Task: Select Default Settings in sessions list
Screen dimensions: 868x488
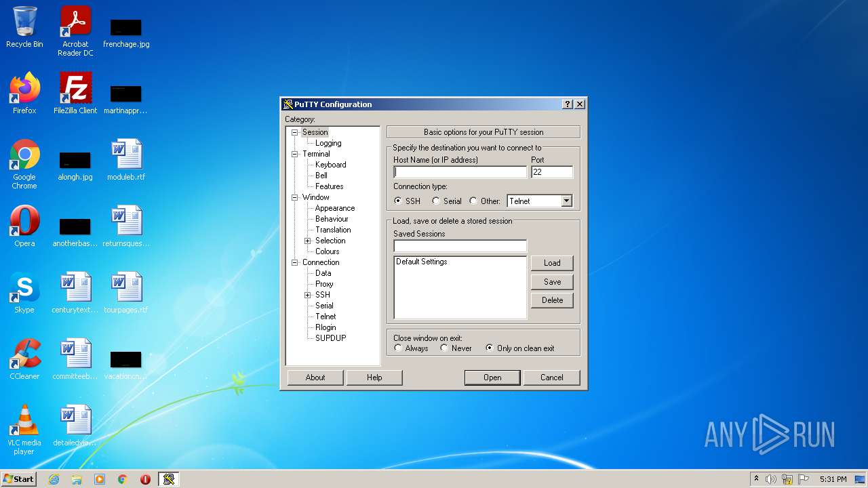Action: (460, 262)
